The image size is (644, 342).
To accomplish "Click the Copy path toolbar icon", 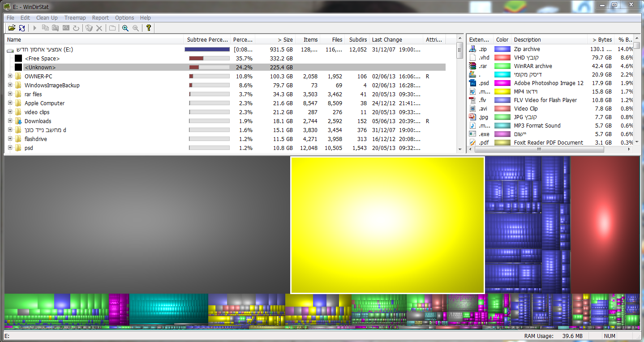I will (x=45, y=28).
